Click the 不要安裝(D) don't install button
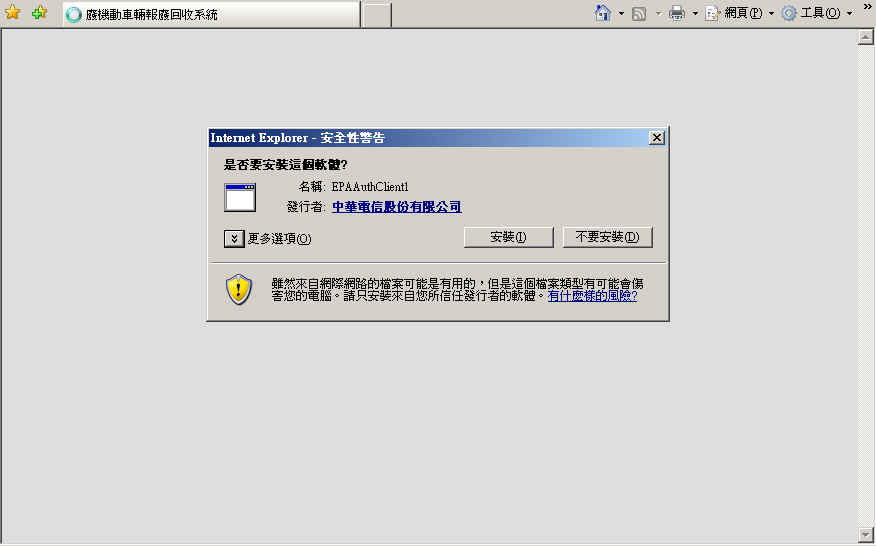This screenshot has width=876, height=546. click(x=607, y=237)
